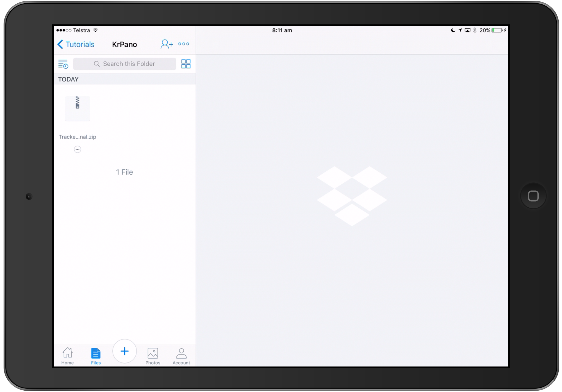This screenshot has height=392, width=562.
Task: Open the Tracke...nal.zip file thumbnail
Action: pyautogui.click(x=77, y=108)
